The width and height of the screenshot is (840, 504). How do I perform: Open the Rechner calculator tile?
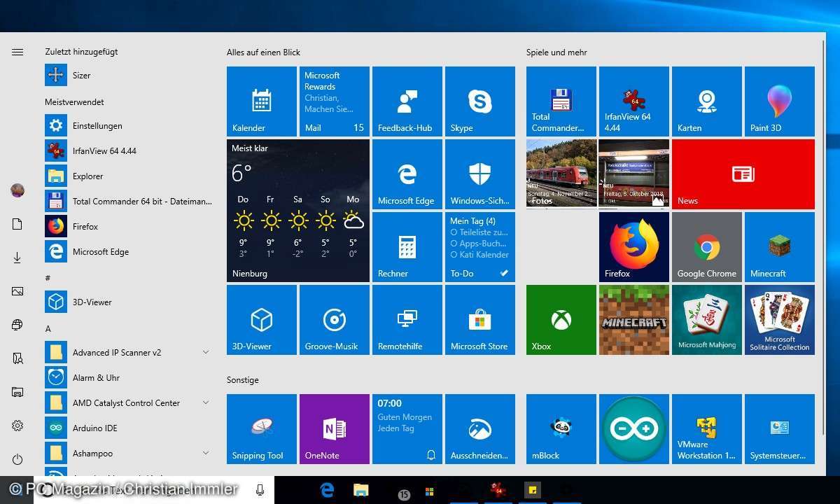[x=407, y=247]
